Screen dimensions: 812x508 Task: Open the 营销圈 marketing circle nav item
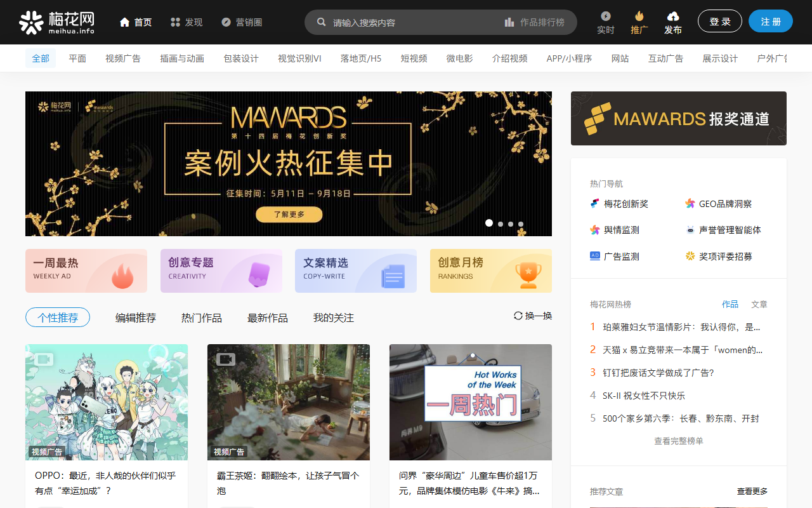click(242, 22)
